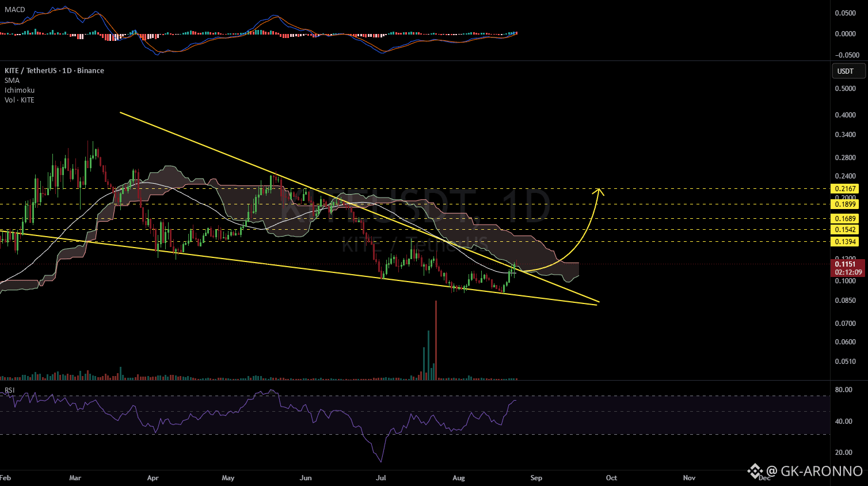Click the 0.2167 yellow price level label

pos(845,188)
